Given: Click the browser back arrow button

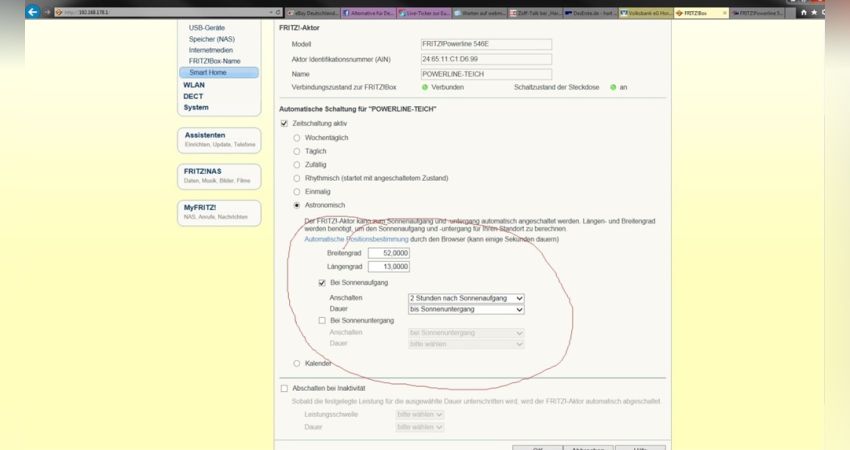Looking at the screenshot, I should coord(33,12).
